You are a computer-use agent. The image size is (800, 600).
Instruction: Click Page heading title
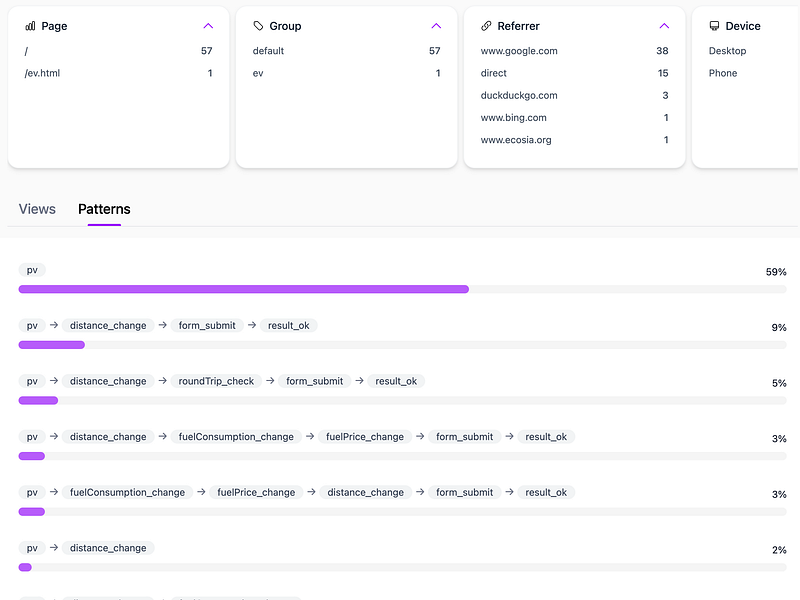[54, 26]
